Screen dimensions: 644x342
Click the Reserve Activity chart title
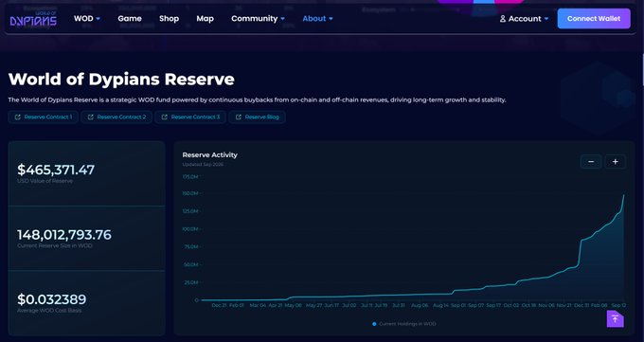210,155
